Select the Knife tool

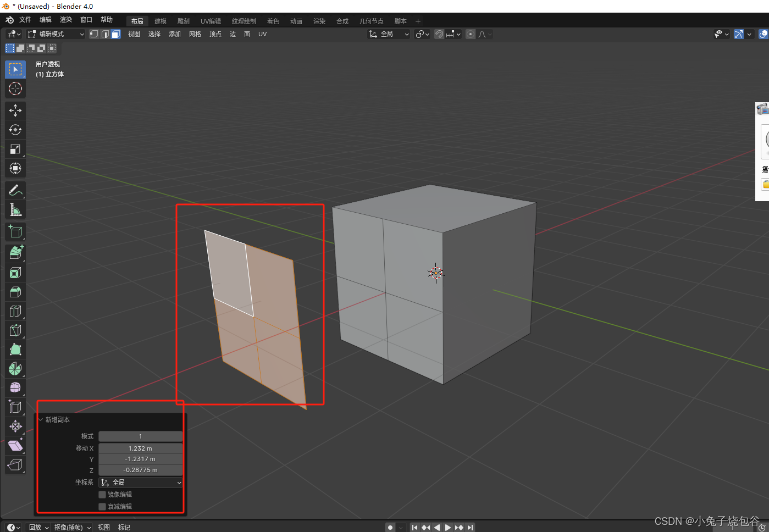tap(15, 330)
